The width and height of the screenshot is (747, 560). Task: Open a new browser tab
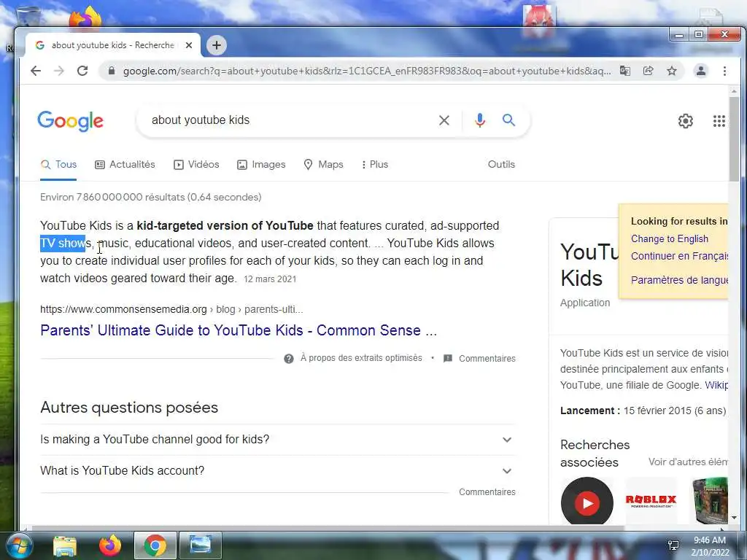pyautogui.click(x=216, y=45)
